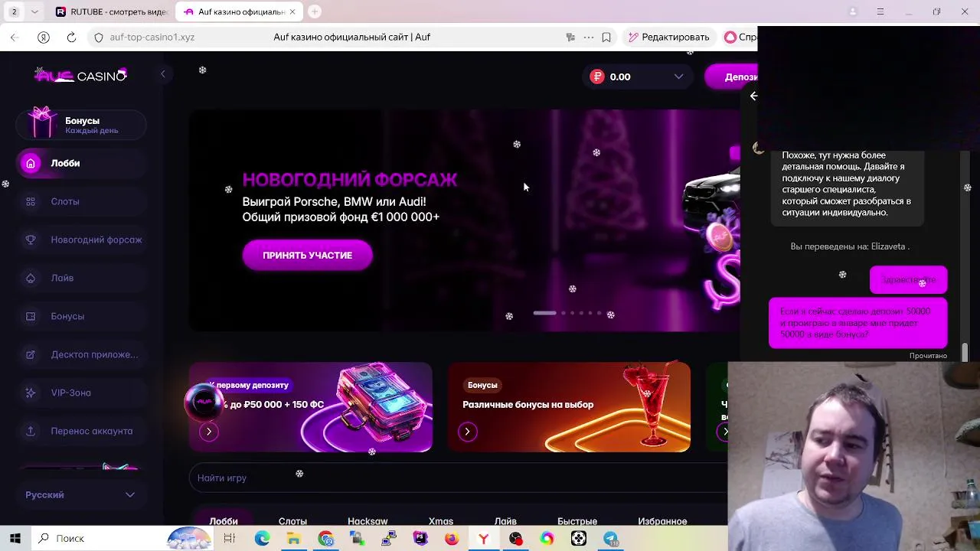Select the Xmas games tab
The width and height of the screenshot is (980, 551).
coord(441,521)
